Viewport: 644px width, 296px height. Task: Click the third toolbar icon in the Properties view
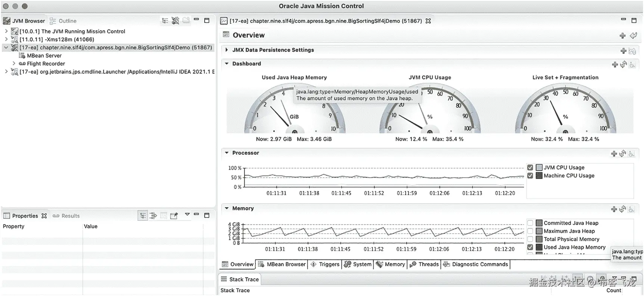pos(164,216)
